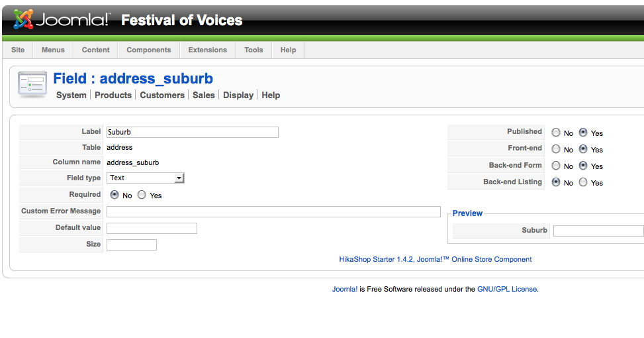Open the GNU/GPL License link
The height and width of the screenshot is (338, 644).
click(507, 289)
